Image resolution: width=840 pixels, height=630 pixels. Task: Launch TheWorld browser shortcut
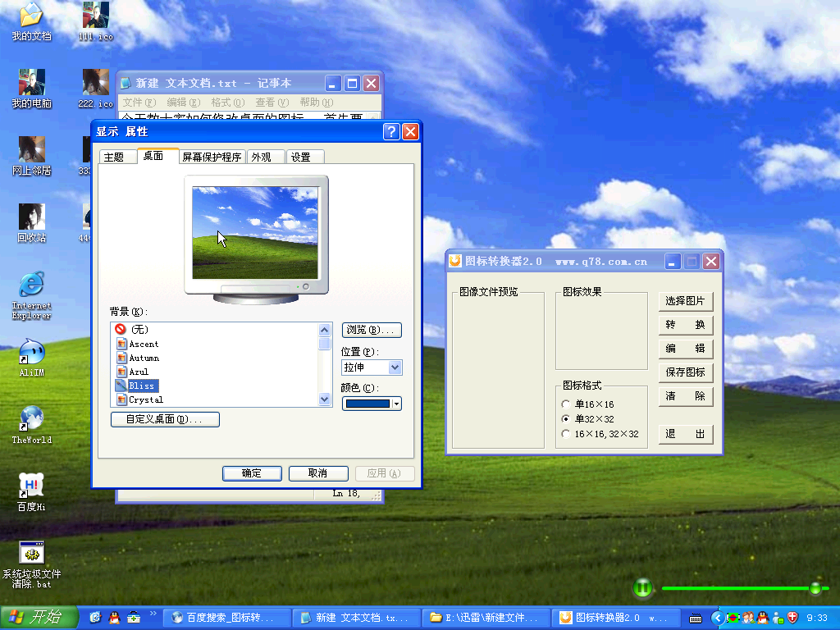click(32, 426)
